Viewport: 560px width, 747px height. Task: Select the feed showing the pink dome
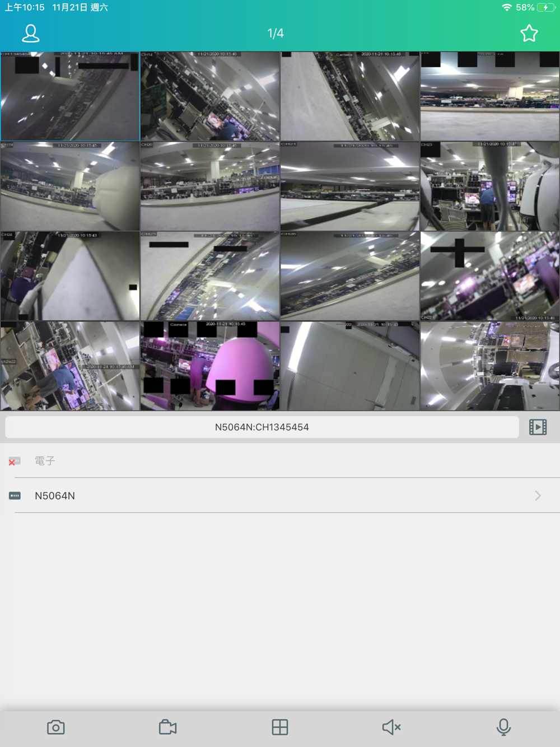(210, 366)
